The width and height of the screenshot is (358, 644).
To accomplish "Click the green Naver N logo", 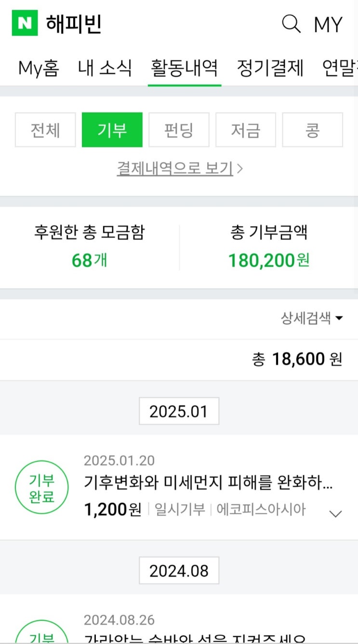I will (25, 24).
